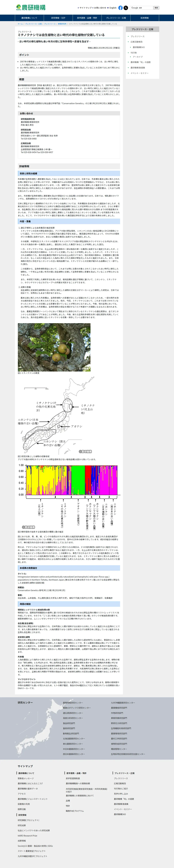Click the 検索 search button
Viewport: 174px width, 868px height.
click(x=156, y=8)
